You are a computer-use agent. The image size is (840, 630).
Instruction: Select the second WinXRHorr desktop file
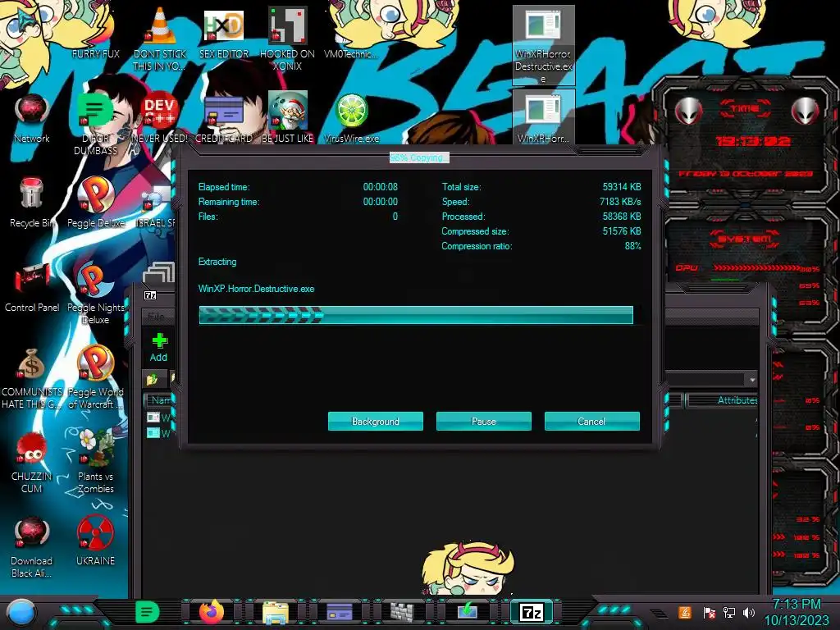(544, 116)
